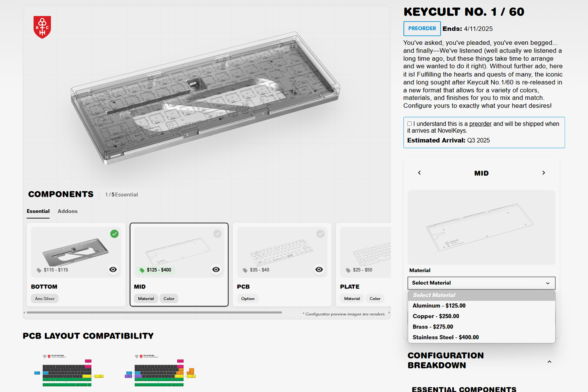The height and width of the screenshot is (392, 588).
Task: Click the PREORDER badge button
Action: (422, 29)
